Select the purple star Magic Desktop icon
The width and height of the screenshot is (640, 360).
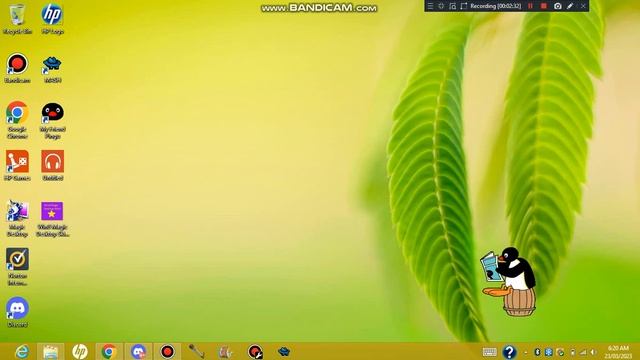coord(53,218)
